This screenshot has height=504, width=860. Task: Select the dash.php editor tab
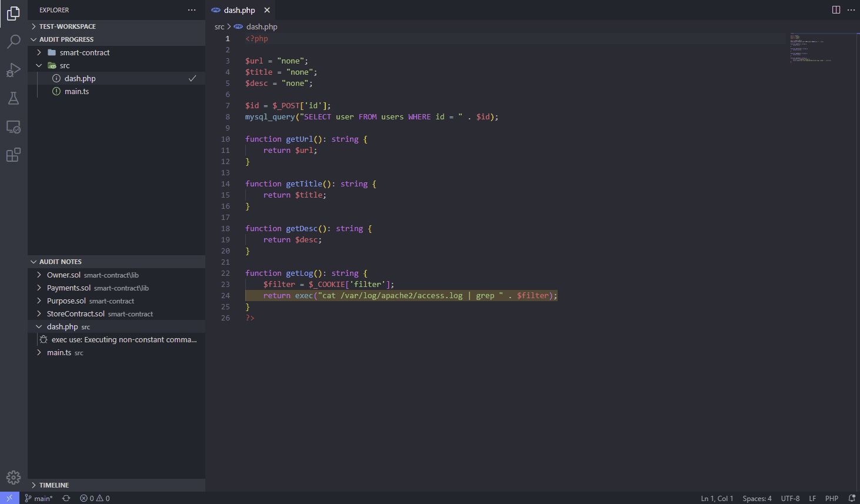coord(239,10)
